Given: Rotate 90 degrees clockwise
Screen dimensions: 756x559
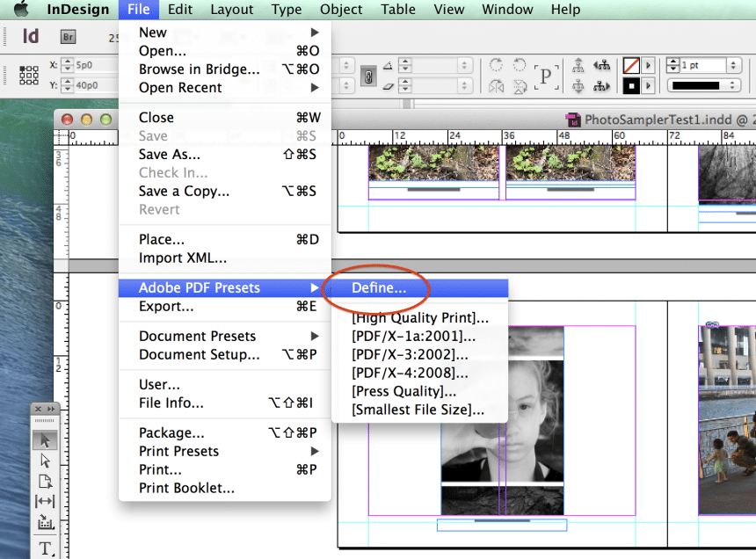Looking at the screenshot, I should (496, 64).
